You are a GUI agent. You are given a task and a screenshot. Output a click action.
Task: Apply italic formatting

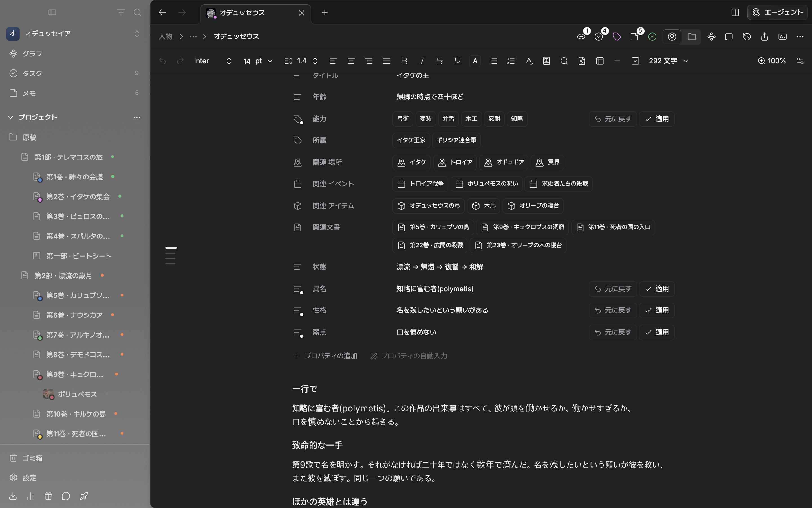[422, 61]
